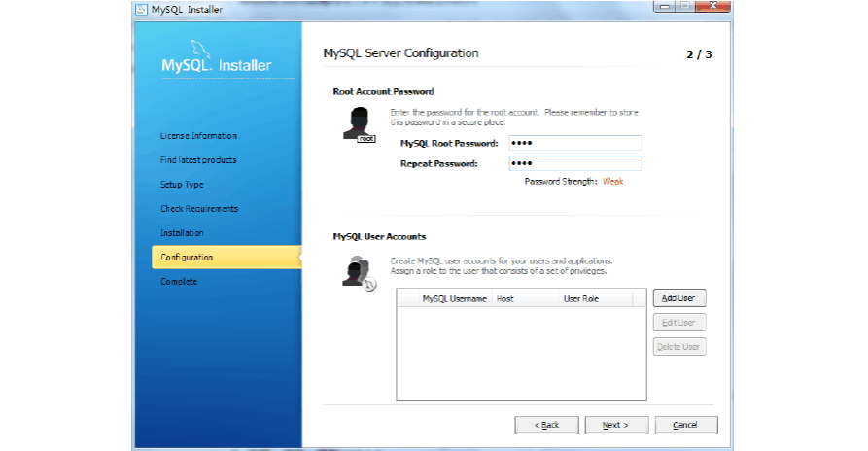Click the title bar MySQL Installer icon

tap(143, 10)
